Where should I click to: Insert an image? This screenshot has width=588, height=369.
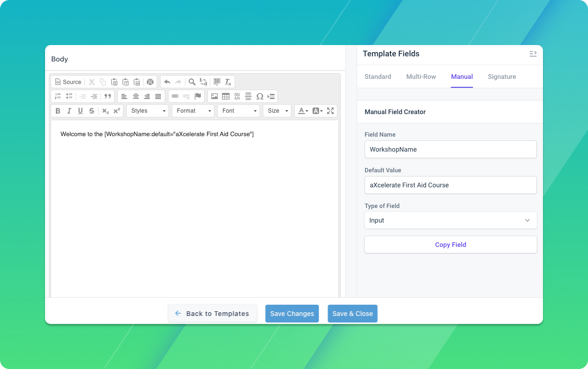[214, 96]
